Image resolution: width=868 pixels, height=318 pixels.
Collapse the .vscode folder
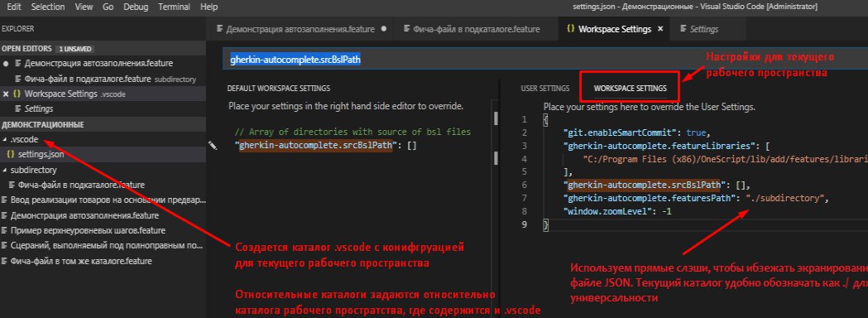coord(5,140)
